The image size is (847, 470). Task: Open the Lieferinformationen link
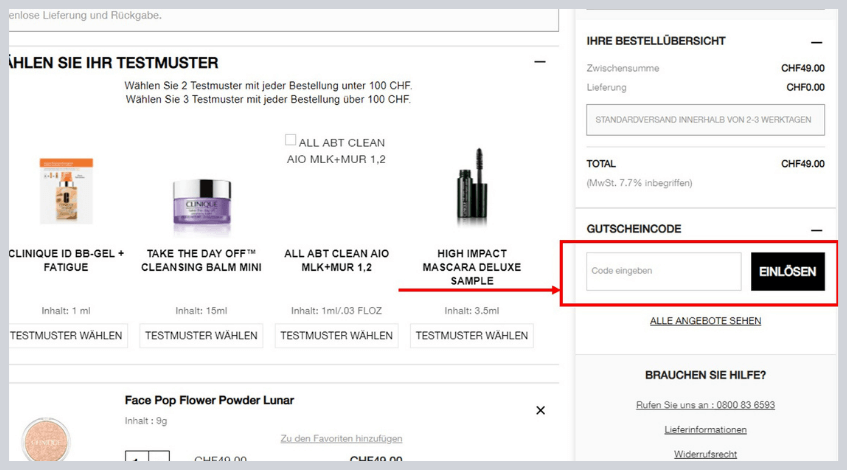(x=705, y=429)
